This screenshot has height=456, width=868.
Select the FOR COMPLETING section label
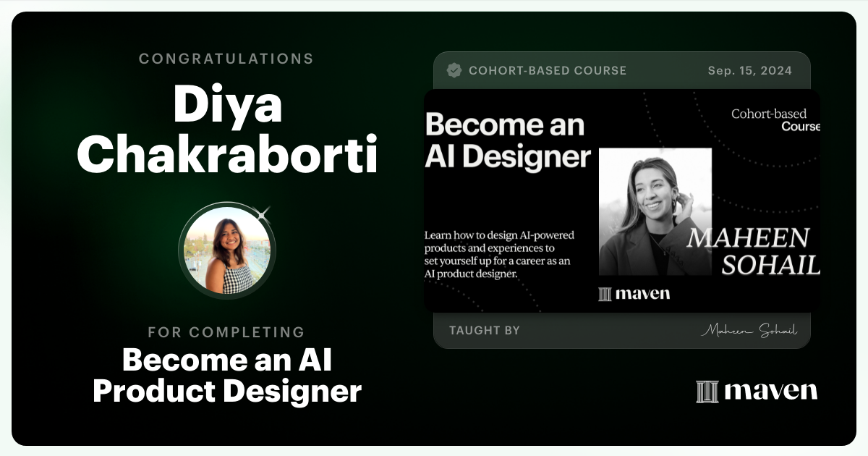[x=226, y=332]
